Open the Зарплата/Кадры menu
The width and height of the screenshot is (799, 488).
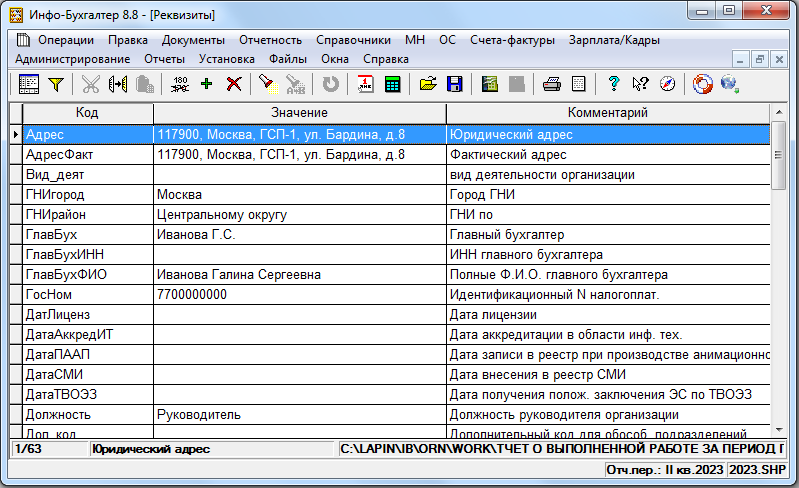(x=614, y=40)
